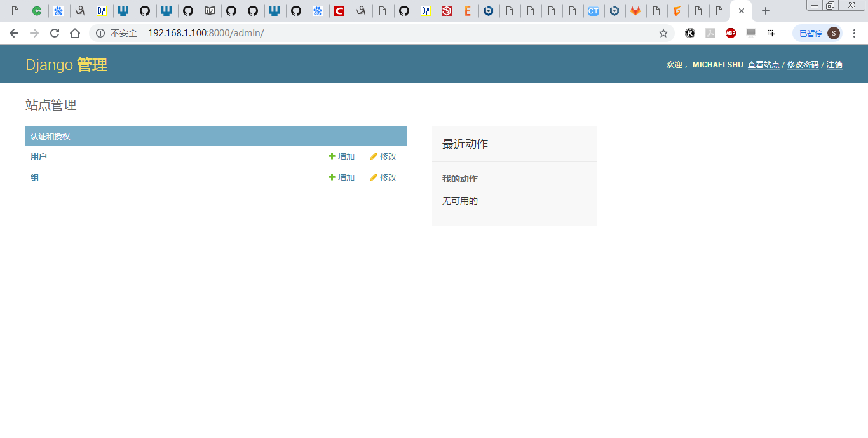Click the grey PDF extension icon
Viewport: 868px width, 438px height.
pyautogui.click(x=710, y=33)
